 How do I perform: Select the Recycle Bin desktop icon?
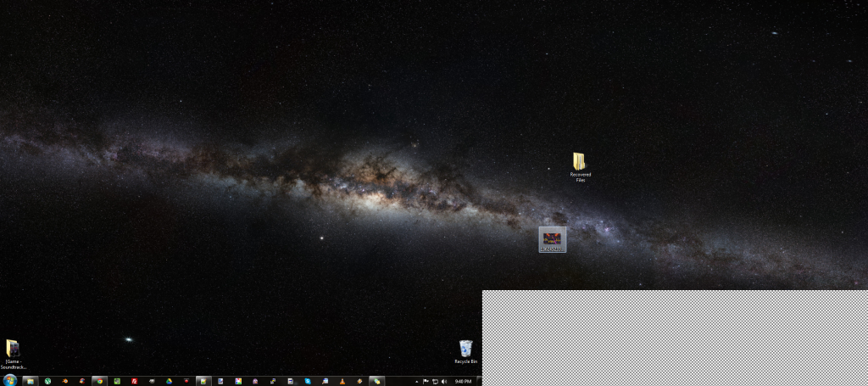pyautogui.click(x=466, y=352)
